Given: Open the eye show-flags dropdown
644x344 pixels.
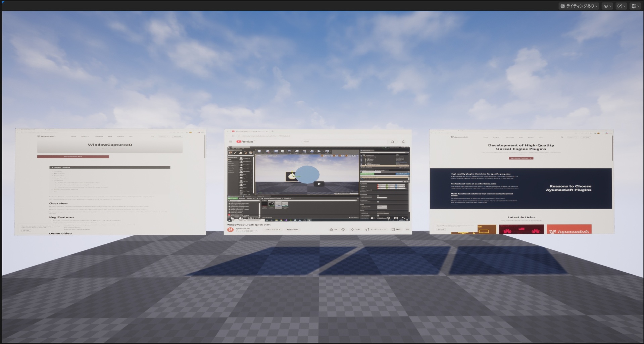Looking at the screenshot, I should [607, 6].
